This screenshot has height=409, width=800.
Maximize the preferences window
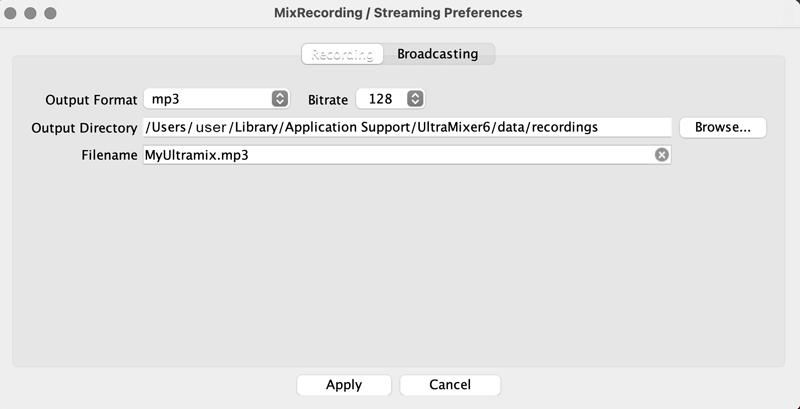coord(51,13)
